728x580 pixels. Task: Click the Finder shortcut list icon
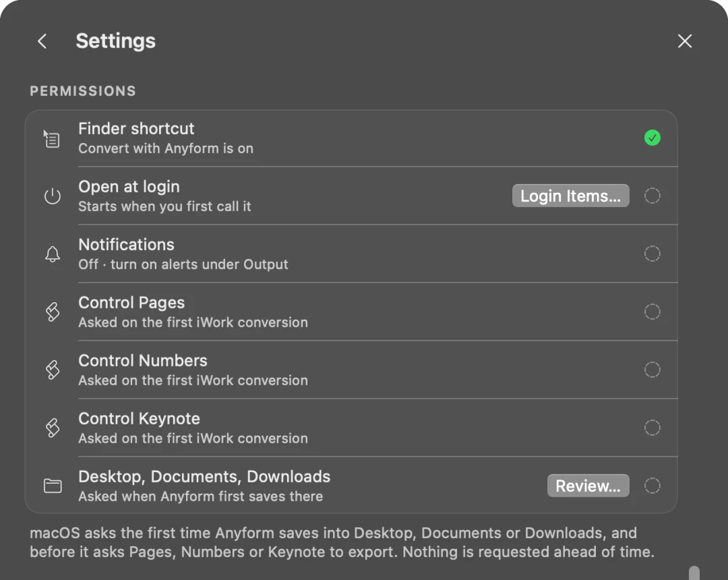pos(52,138)
